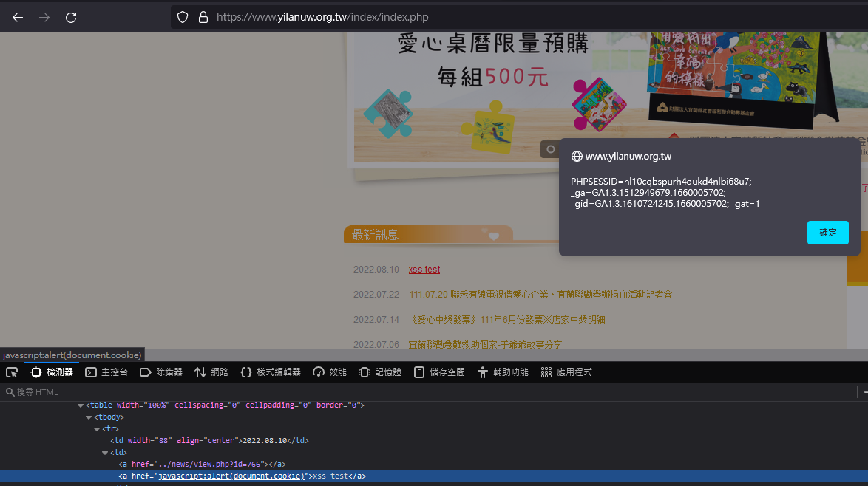Click the globe icon in the alert dialog
868x486 pixels.
[x=577, y=157]
